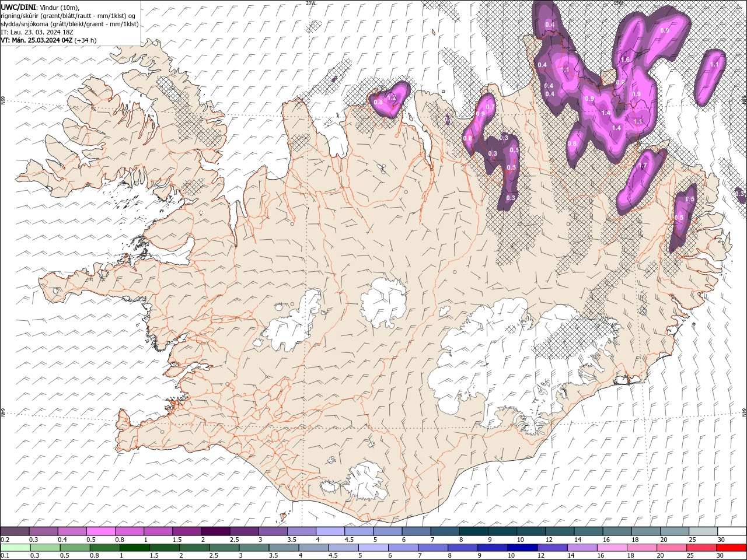The image size is (747, 560).
Task: Click the bright red swatch labeled 30, lower row
Action: coord(732,548)
